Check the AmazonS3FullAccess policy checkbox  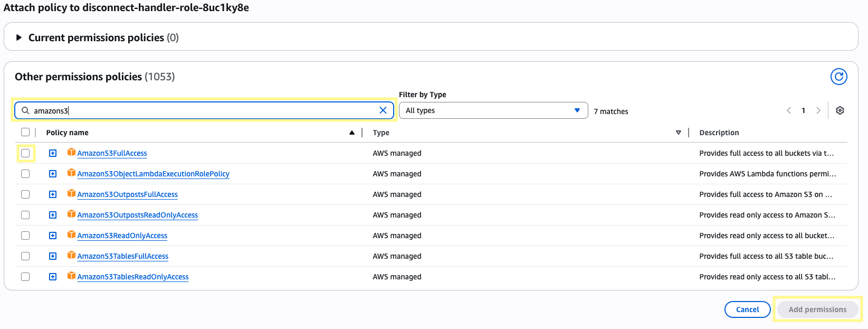[25, 153]
